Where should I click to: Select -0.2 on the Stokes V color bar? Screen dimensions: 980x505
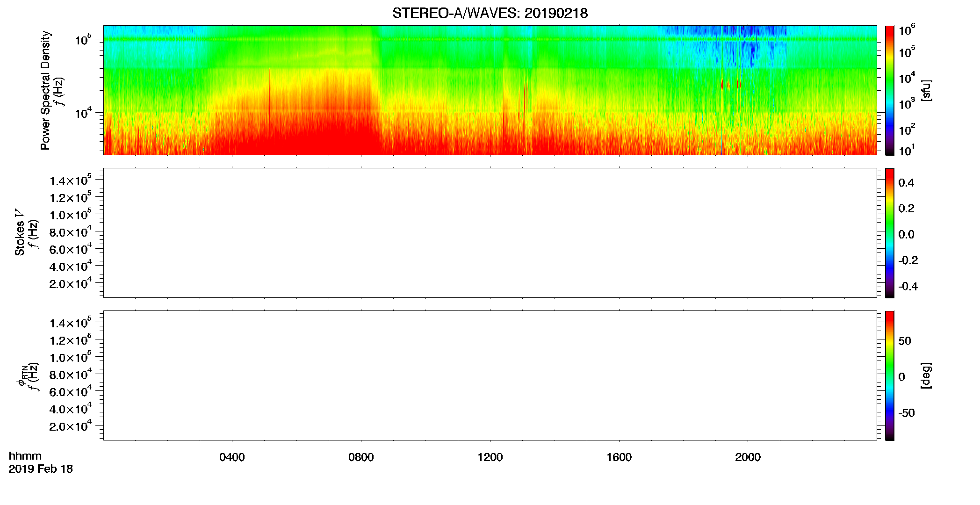click(x=908, y=260)
